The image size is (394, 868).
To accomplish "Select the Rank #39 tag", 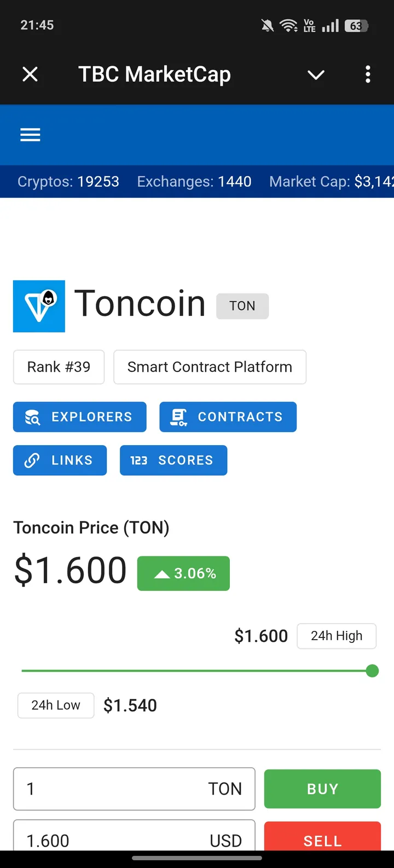I will point(59,367).
